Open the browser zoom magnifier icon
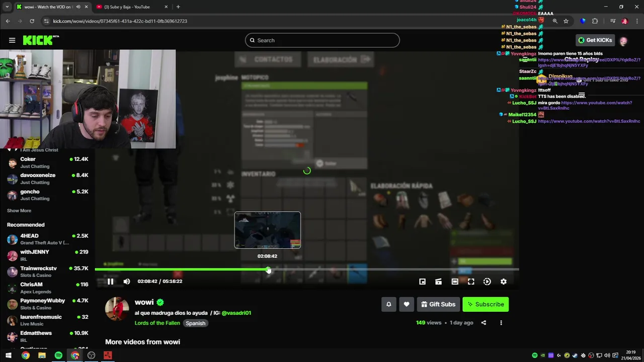This screenshot has height=362, width=644. (555, 21)
